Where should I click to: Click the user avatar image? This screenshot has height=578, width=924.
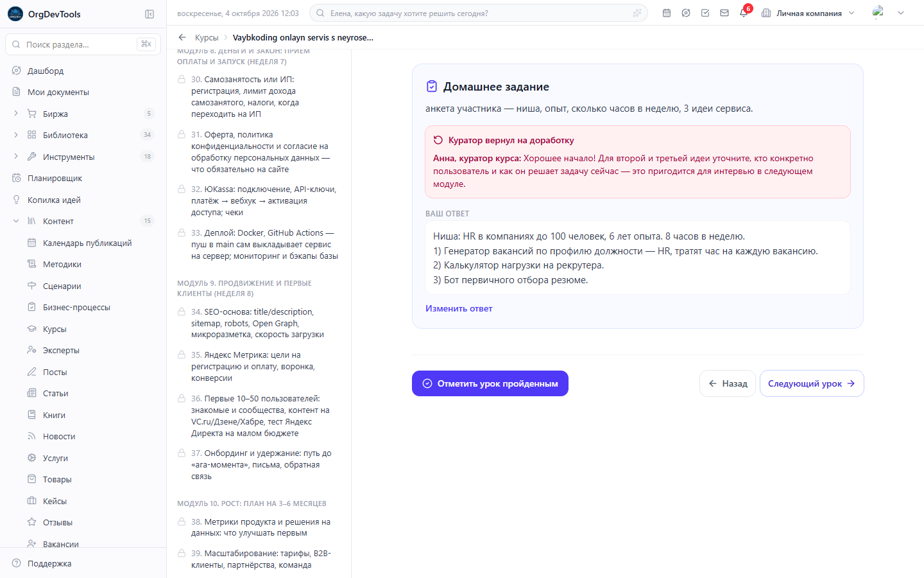[x=878, y=12]
